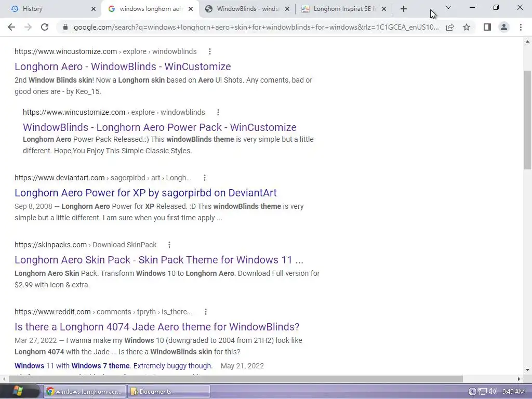Click the skinpacks.com result URL
The width and height of the screenshot is (532, 399).
(x=86, y=245)
